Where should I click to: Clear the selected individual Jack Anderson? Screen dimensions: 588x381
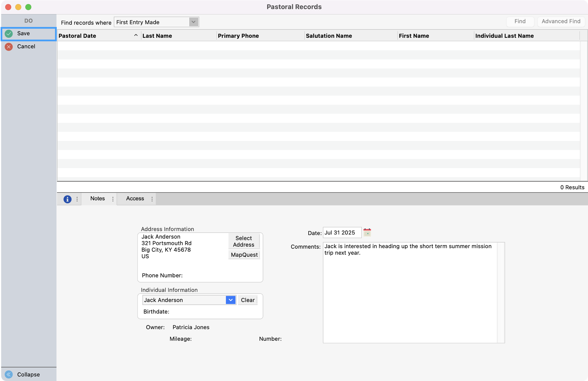pyautogui.click(x=247, y=300)
